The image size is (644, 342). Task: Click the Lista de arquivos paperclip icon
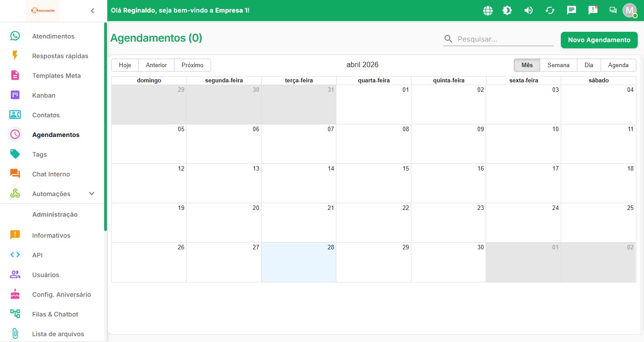(15, 333)
